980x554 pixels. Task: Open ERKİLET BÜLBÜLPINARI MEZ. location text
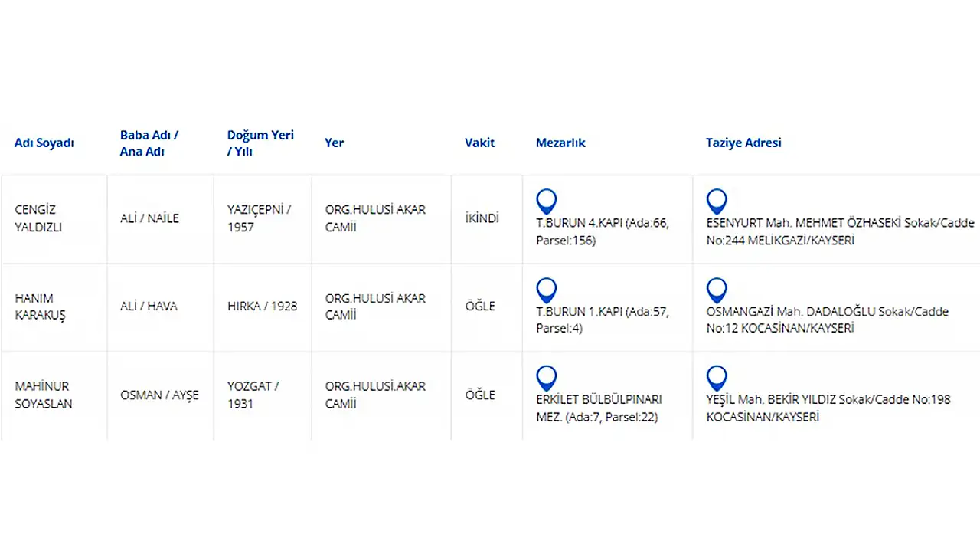[599, 409]
